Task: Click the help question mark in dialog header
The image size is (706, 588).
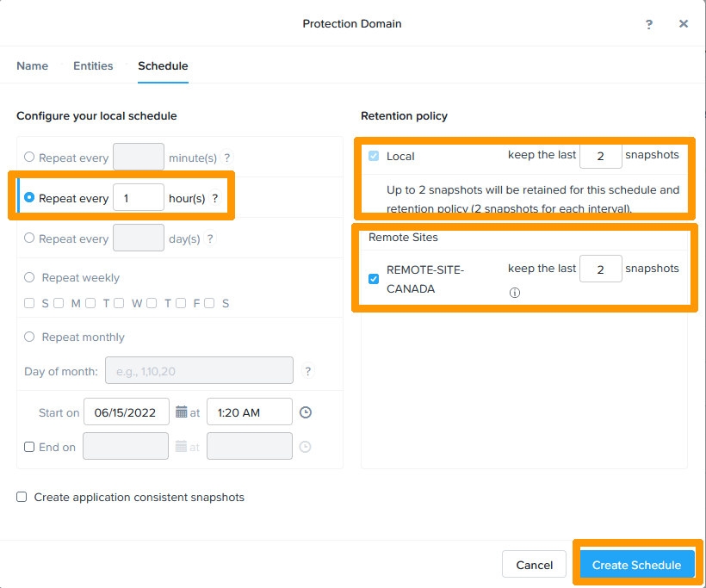Action: point(649,24)
